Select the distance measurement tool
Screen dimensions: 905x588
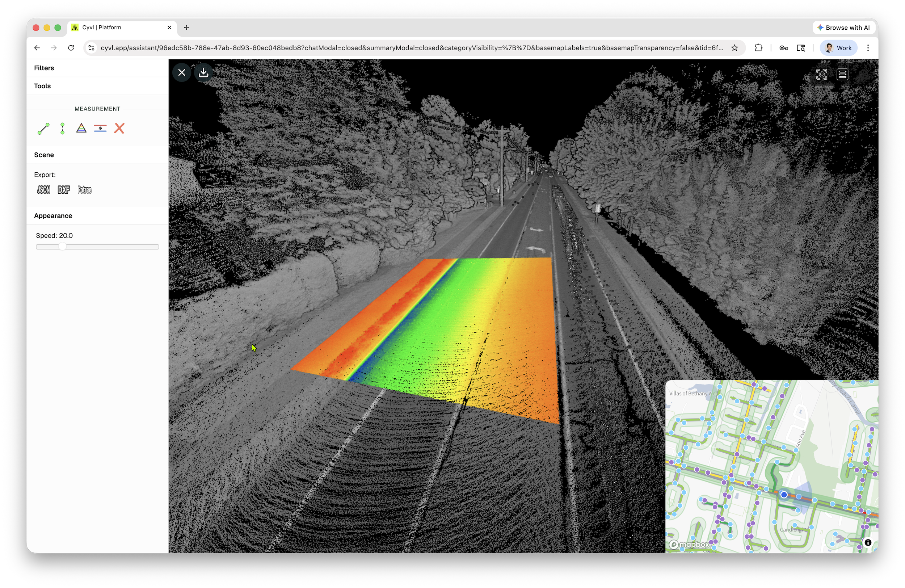[43, 129]
